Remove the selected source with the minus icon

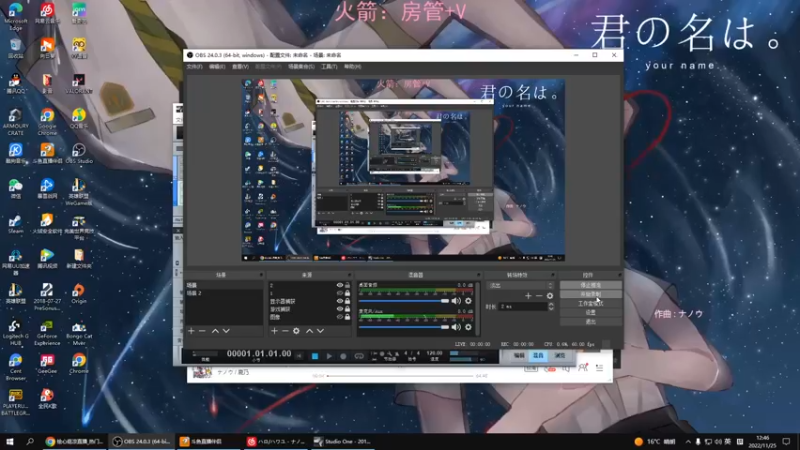(x=285, y=331)
